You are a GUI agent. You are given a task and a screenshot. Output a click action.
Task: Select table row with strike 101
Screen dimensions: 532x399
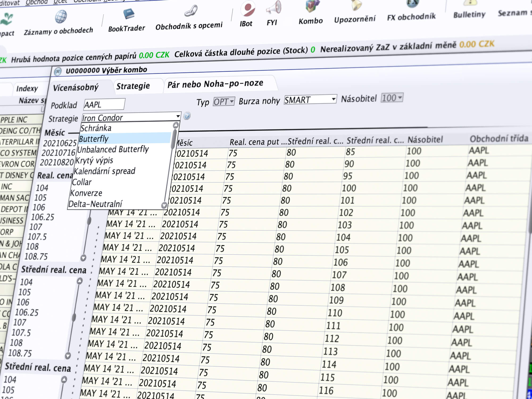348,200
